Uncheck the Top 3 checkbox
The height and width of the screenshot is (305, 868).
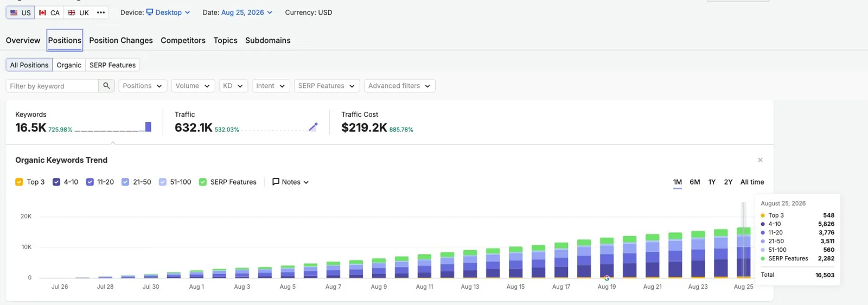[19, 182]
